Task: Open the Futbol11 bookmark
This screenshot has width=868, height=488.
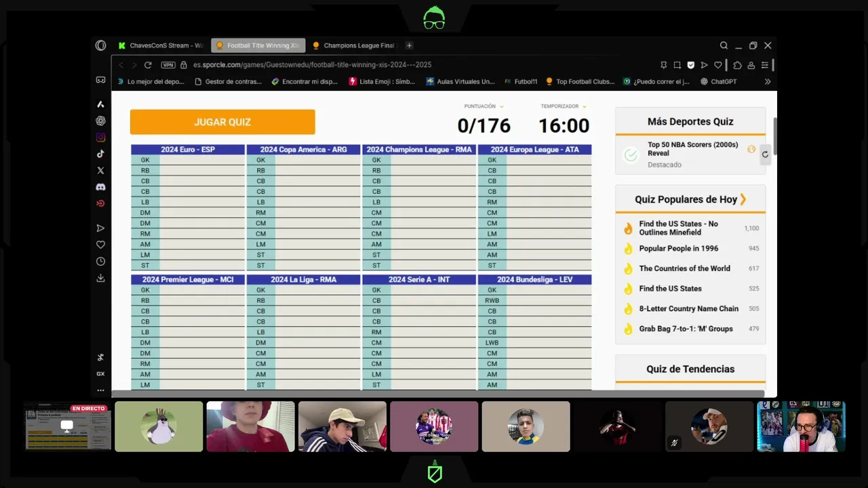Action: (521, 81)
